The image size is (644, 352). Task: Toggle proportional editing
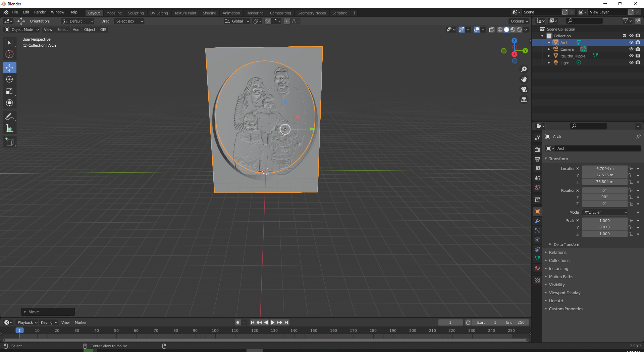click(x=287, y=21)
